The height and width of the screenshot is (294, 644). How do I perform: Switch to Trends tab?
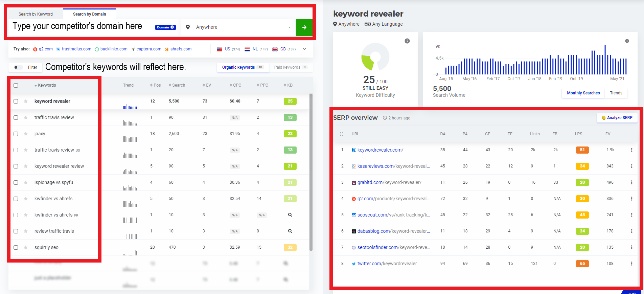pyautogui.click(x=616, y=93)
